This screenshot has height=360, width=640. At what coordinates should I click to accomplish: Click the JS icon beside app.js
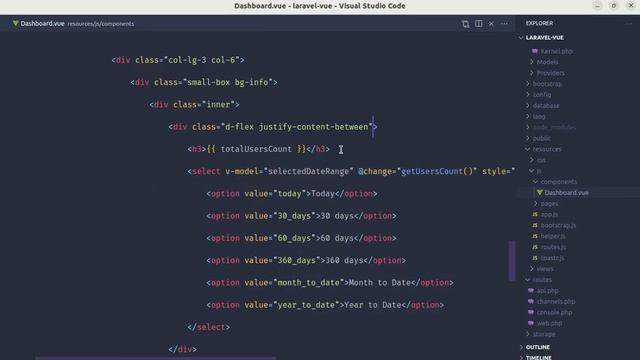coord(535,214)
